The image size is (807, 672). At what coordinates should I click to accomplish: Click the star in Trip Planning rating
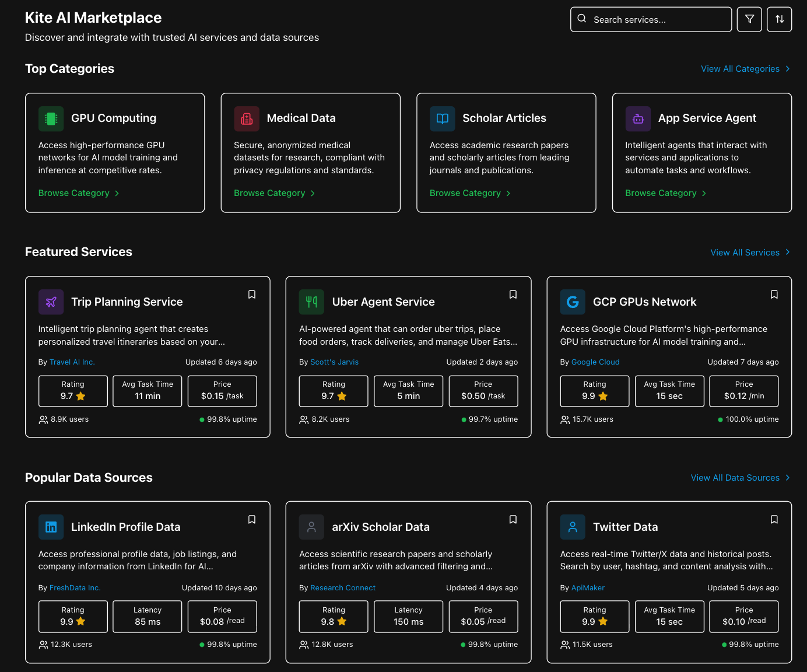point(81,396)
